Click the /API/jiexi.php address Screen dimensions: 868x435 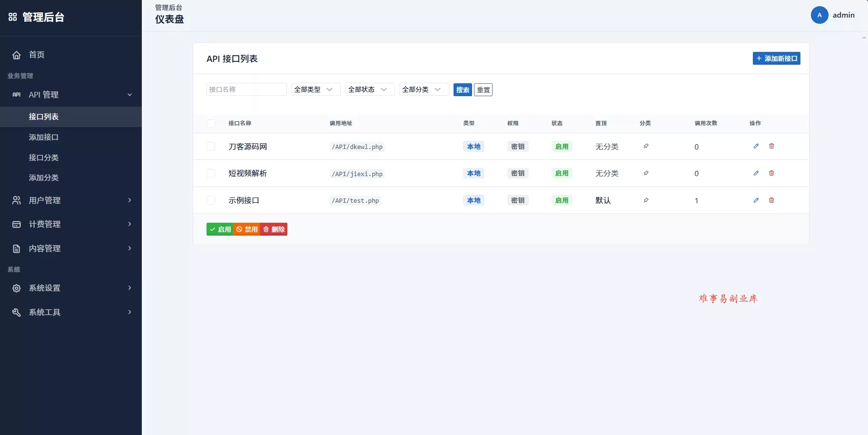357,174
